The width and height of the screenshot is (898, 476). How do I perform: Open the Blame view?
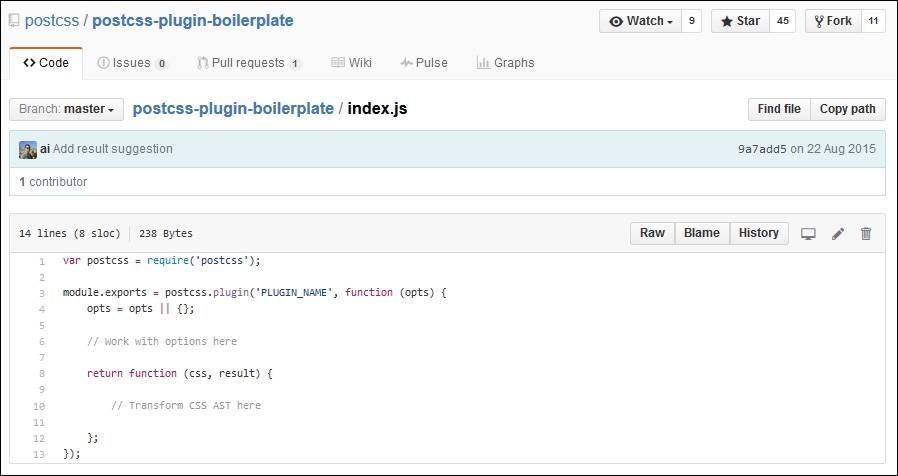702,233
